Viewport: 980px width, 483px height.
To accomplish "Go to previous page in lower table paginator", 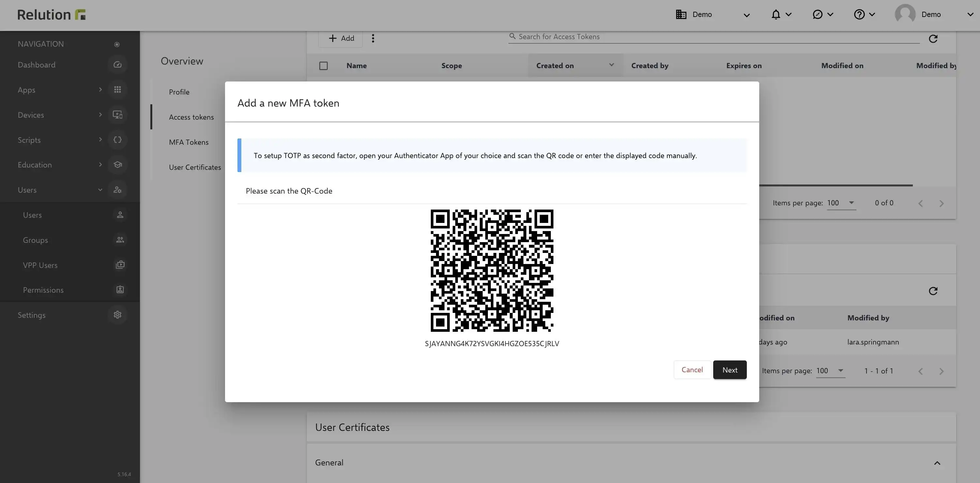I will (920, 371).
